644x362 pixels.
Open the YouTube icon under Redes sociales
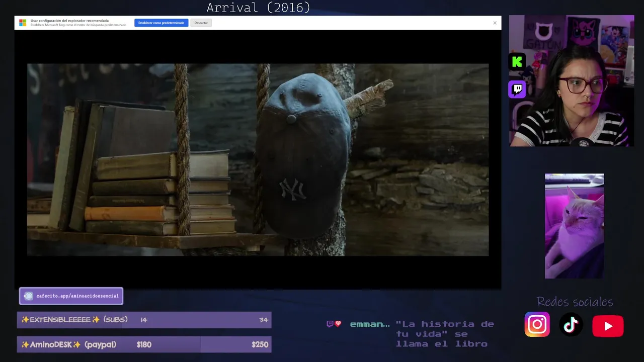point(608,326)
